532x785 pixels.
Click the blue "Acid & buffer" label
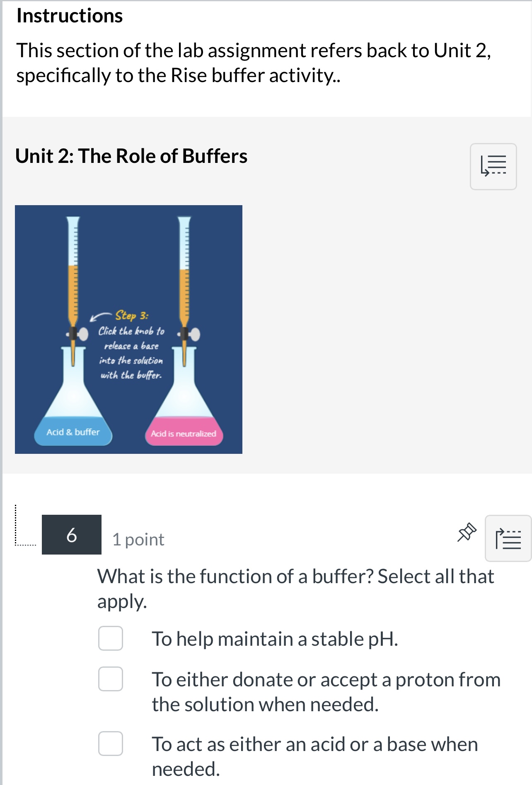pos(73,432)
